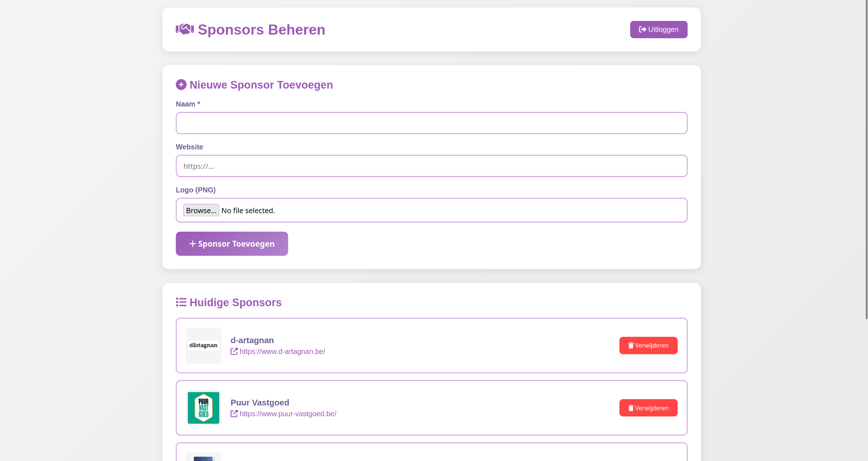Click the trash icon on Puur Vastgoed's Verwijderen button
Viewport: 868px width, 461px height.
pos(631,408)
